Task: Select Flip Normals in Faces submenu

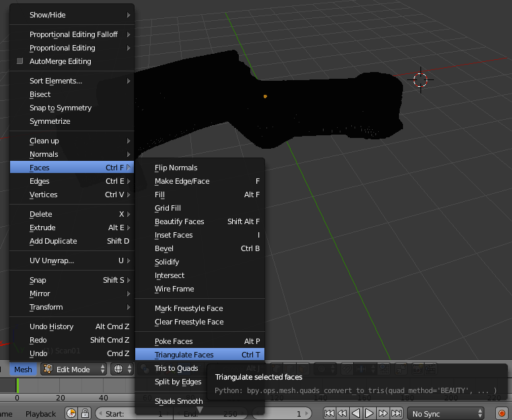Action: (x=200, y=168)
